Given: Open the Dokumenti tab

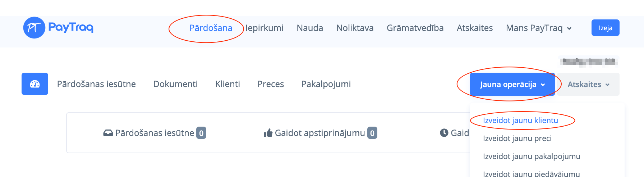Looking at the screenshot, I should (x=175, y=84).
